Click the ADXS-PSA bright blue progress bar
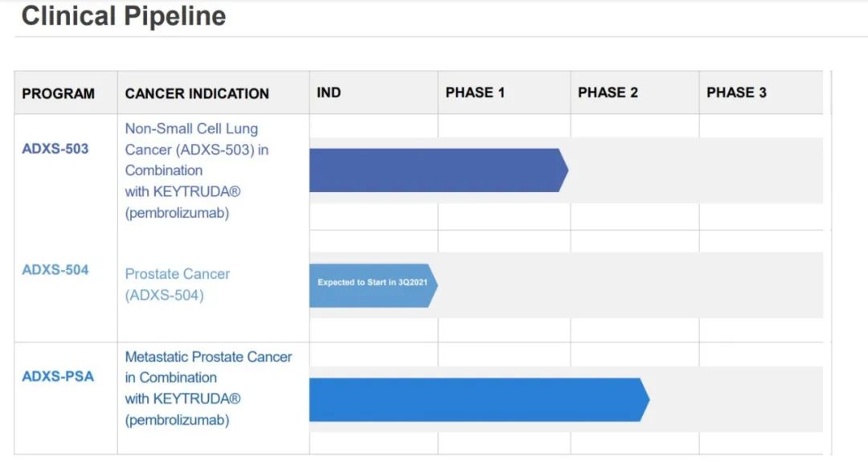The image size is (868, 462). (x=474, y=399)
